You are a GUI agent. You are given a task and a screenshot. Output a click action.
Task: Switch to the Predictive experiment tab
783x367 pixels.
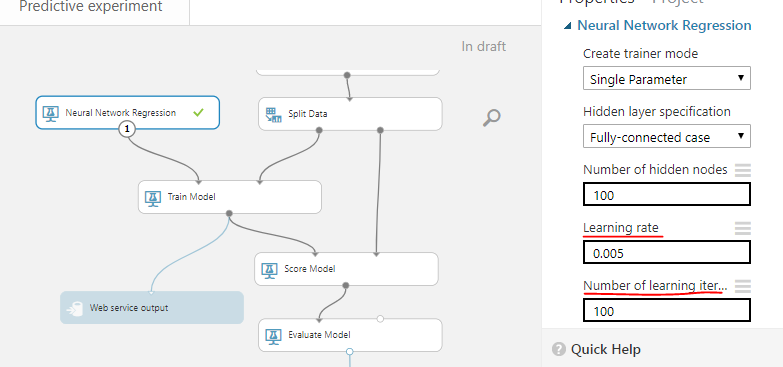click(x=90, y=7)
